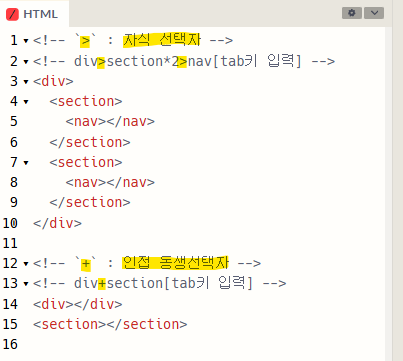Open the HTML panel chevron dropdown
The width and height of the screenshot is (403, 361).
pyautogui.click(x=374, y=13)
